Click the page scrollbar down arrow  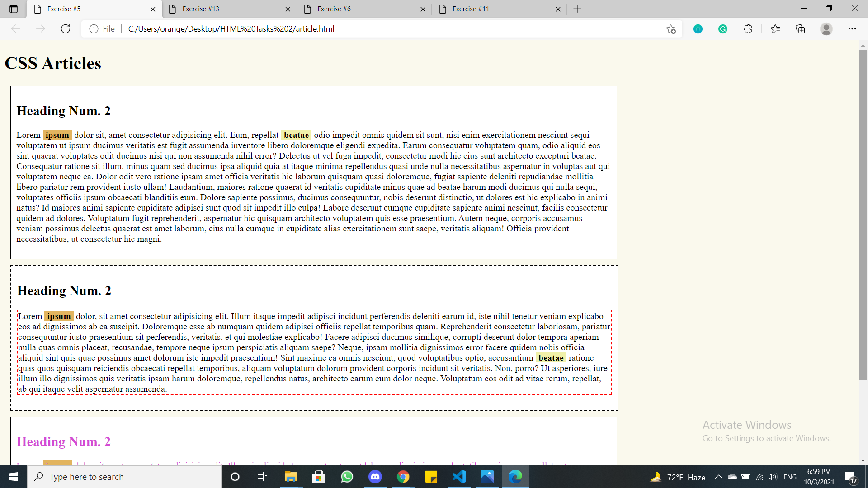(x=863, y=460)
